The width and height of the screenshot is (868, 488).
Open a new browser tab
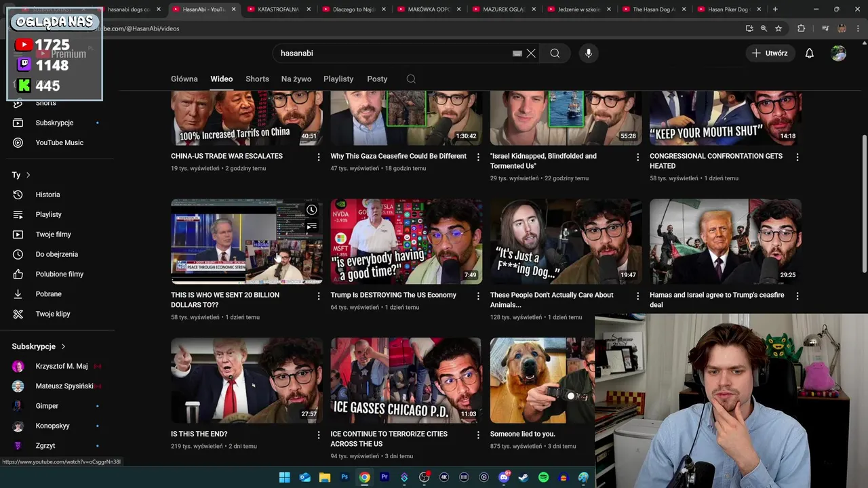[775, 9]
